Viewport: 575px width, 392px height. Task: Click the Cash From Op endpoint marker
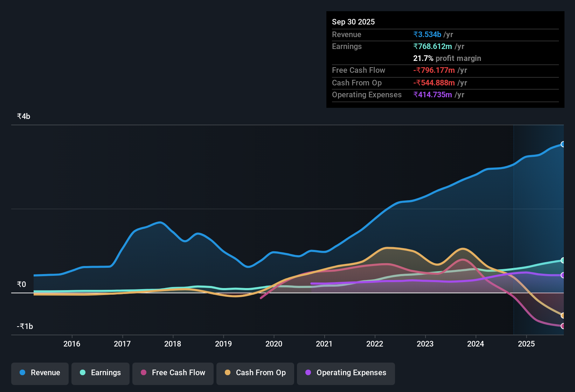tap(563, 315)
